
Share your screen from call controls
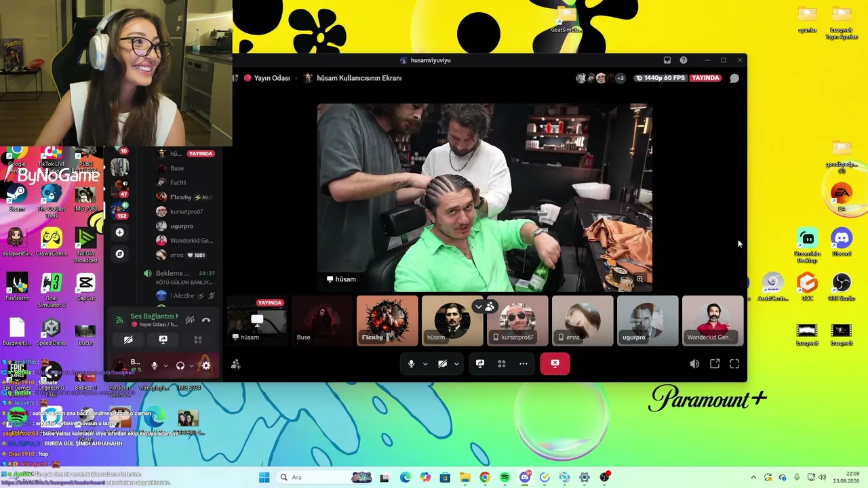tap(480, 364)
